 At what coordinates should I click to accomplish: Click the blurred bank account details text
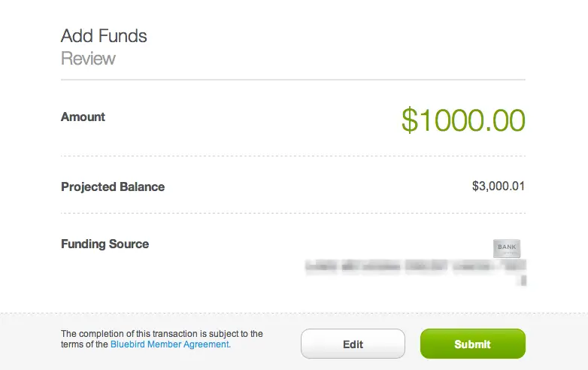coord(416,266)
